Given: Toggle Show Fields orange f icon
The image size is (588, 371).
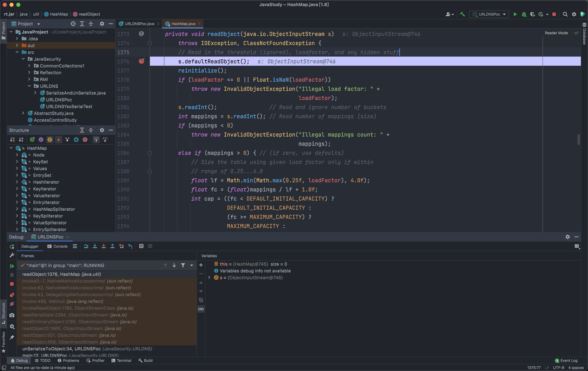Looking at the screenshot, I should [50, 140].
